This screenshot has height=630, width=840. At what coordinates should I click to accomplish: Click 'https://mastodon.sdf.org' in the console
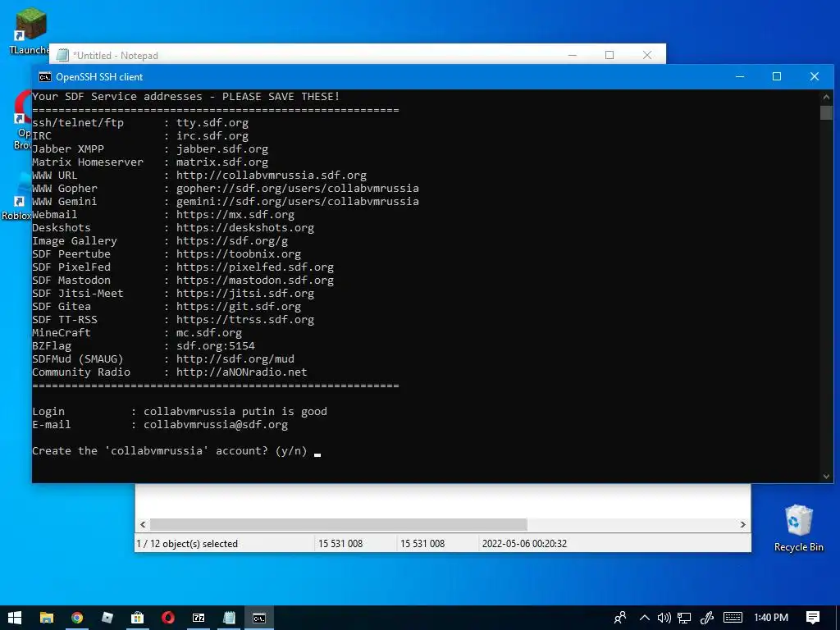click(x=255, y=281)
